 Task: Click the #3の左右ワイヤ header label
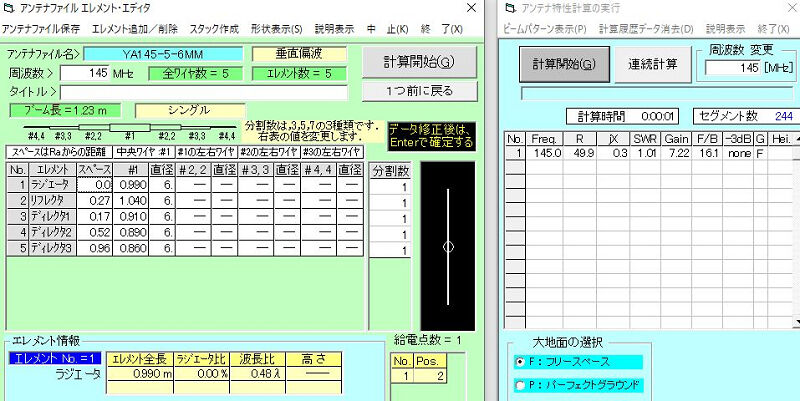pos(332,152)
